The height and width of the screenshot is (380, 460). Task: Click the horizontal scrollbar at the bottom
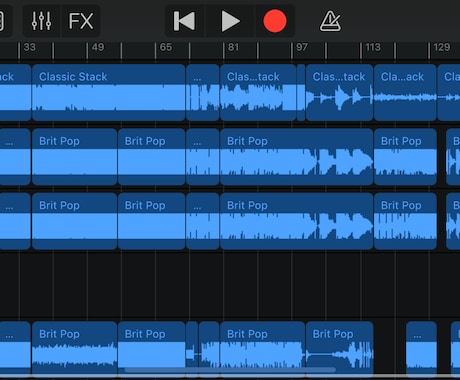click(230, 370)
